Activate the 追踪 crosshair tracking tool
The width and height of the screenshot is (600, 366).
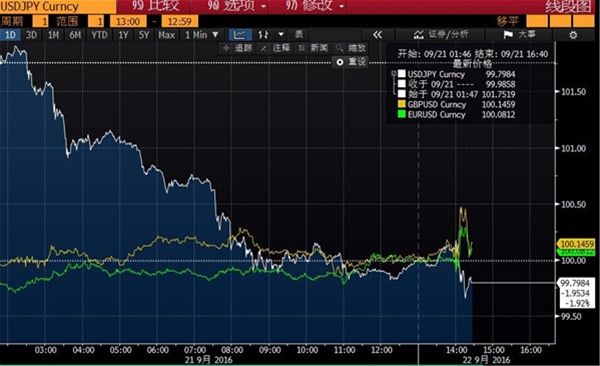(x=238, y=48)
